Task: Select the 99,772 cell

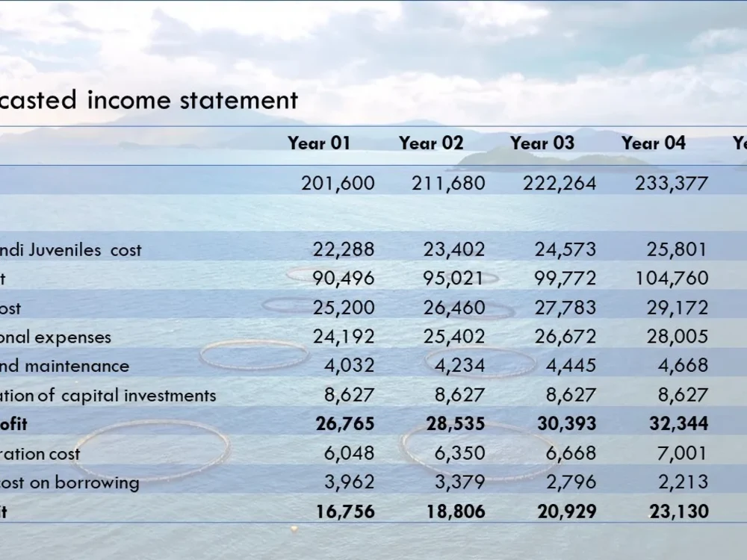Action: pyautogui.click(x=565, y=279)
